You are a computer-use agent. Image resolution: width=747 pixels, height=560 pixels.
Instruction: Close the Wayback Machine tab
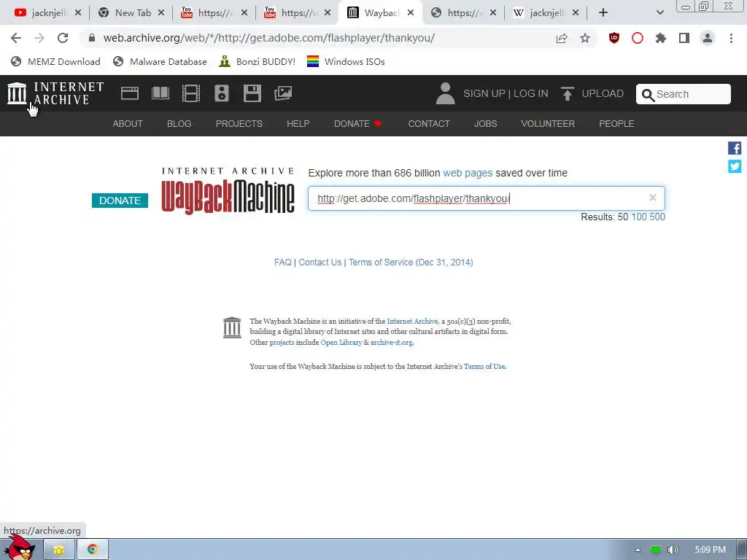(x=411, y=13)
